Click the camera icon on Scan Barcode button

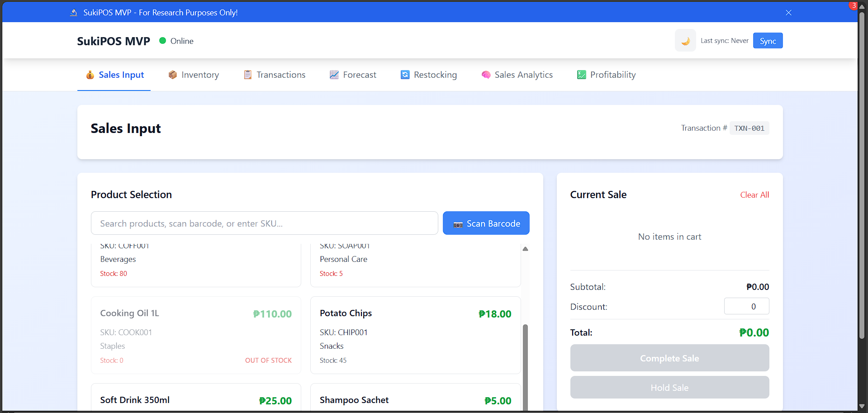click(458, 223)
